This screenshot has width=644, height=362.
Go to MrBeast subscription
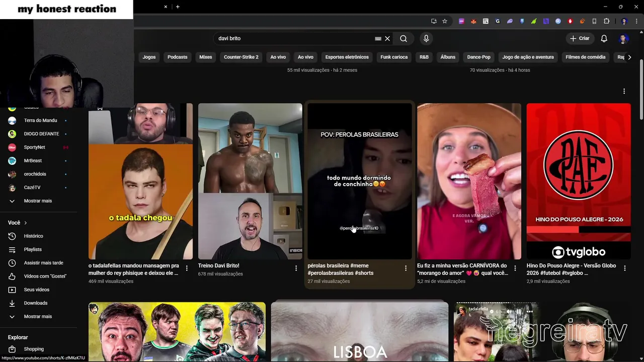click(39, 161)
